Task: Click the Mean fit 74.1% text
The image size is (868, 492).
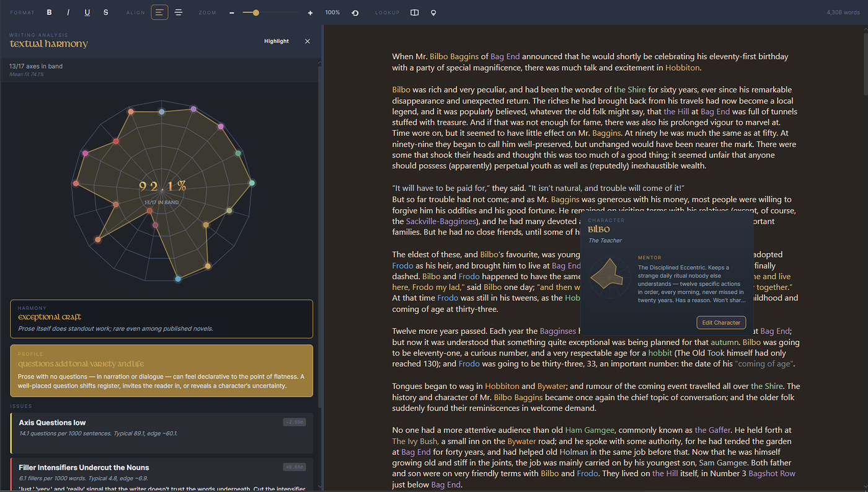Action: coord(27,74)
